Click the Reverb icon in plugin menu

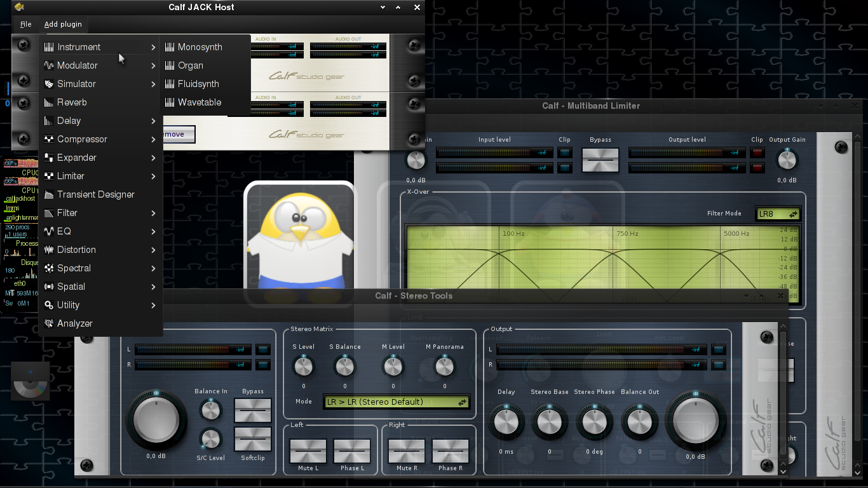click(49, 102)
